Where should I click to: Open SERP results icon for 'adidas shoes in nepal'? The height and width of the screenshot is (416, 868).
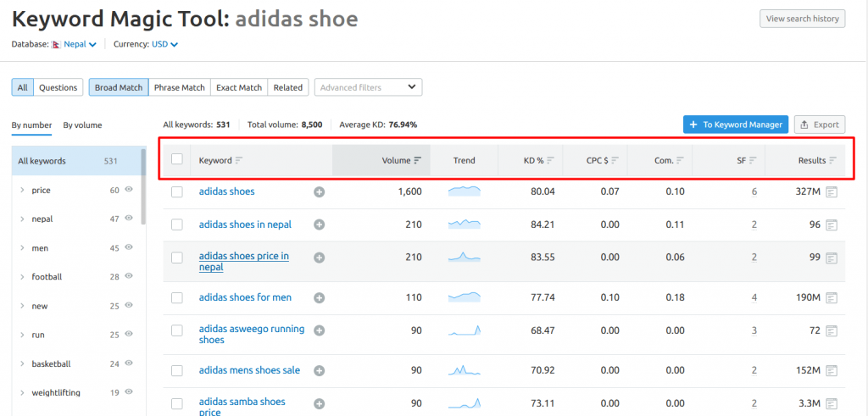[x=832, y=225]
